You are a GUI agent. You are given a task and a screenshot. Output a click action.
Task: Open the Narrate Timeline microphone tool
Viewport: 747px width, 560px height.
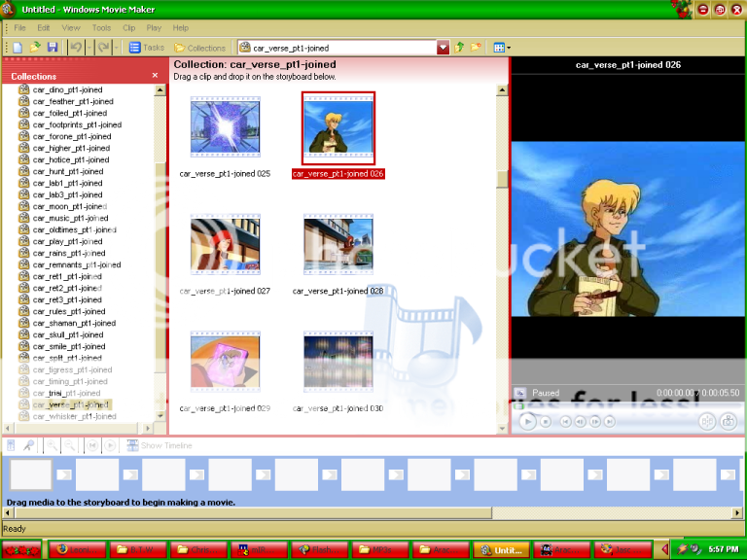coord(28,445)
